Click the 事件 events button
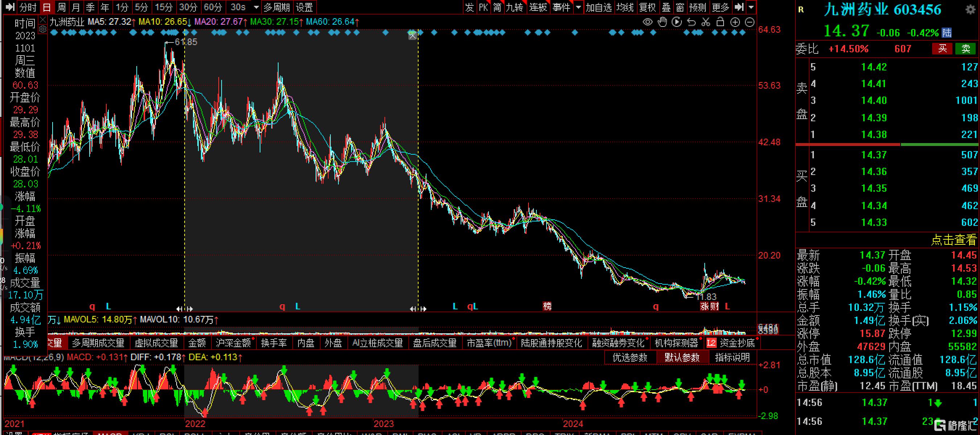 tap(562, 7)
